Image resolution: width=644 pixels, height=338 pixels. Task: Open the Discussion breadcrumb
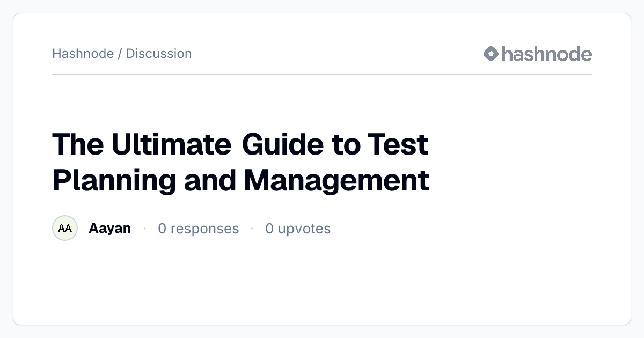[159, 54]
